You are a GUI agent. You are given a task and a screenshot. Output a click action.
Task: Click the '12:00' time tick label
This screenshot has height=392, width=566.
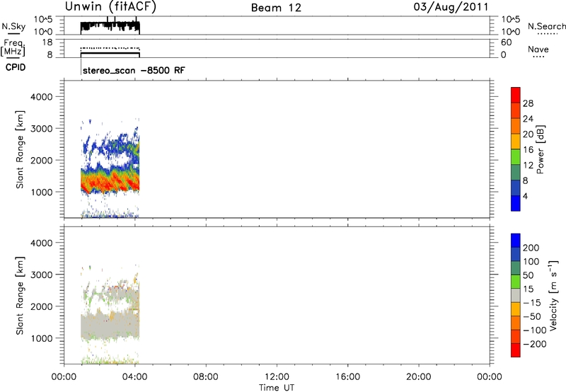pyautogui.click(x=277, y=377)
